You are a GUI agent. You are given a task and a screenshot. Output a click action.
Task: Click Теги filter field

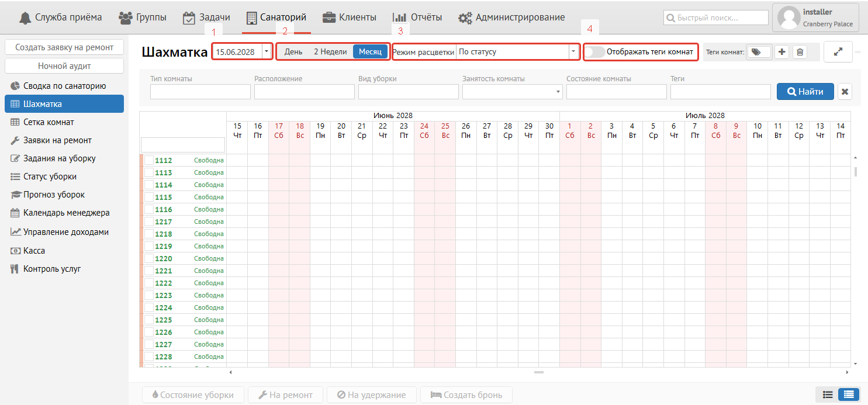[721, 92]
